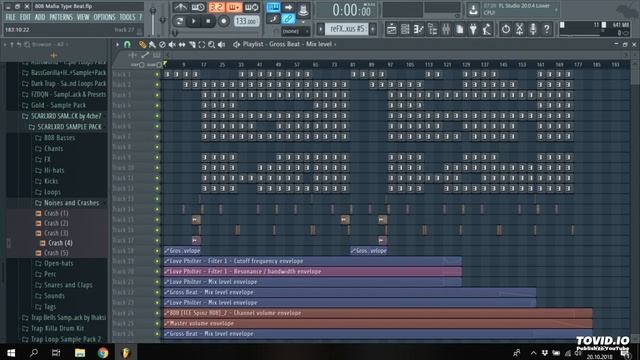Open the Playlist view icon
This screenshot has height=360, width=640.
(x=391, y=29)
